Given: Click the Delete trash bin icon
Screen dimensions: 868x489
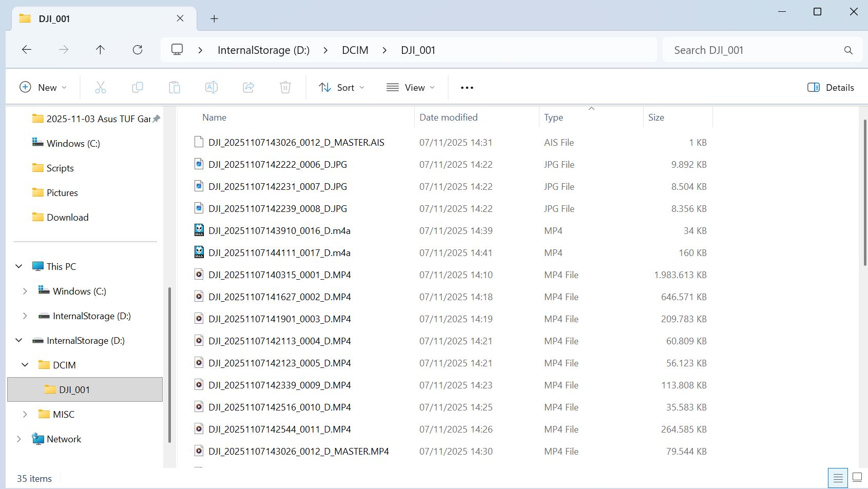Looking at the screenshot, I should [285, 88].
